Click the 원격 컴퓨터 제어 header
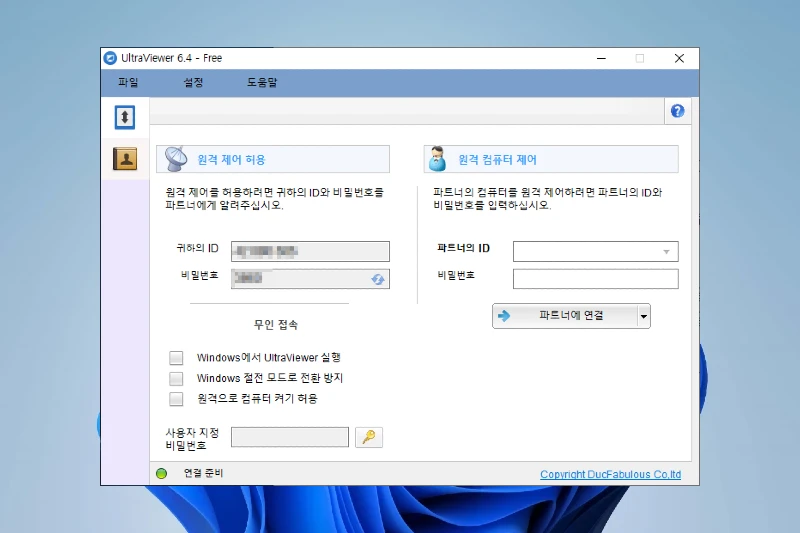 coord(551,159)
